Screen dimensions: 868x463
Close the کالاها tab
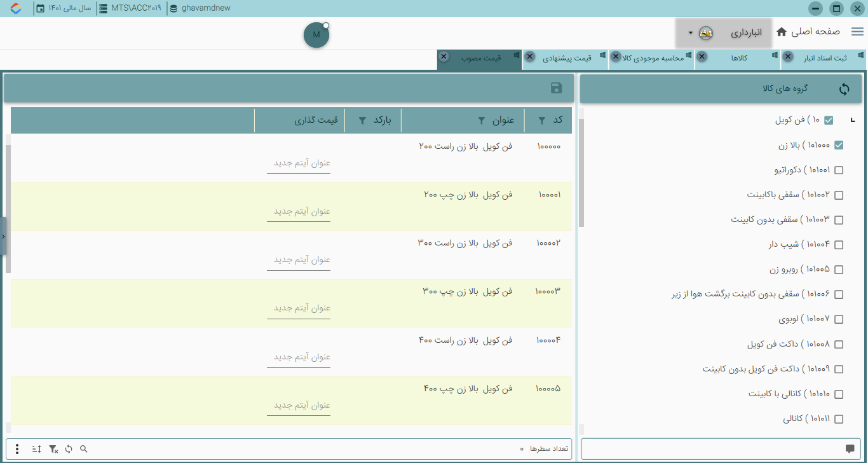point(702,57)
